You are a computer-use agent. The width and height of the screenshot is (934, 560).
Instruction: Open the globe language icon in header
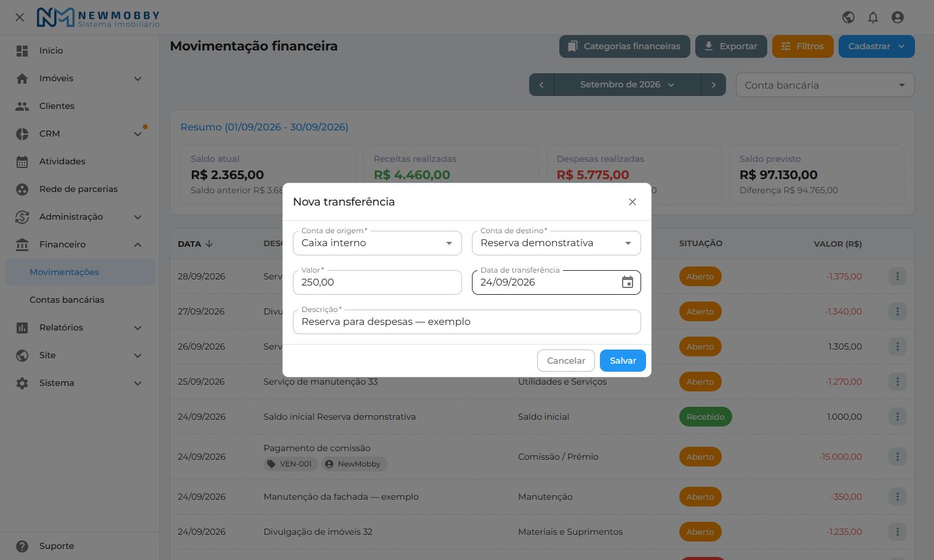click(848, 17)
